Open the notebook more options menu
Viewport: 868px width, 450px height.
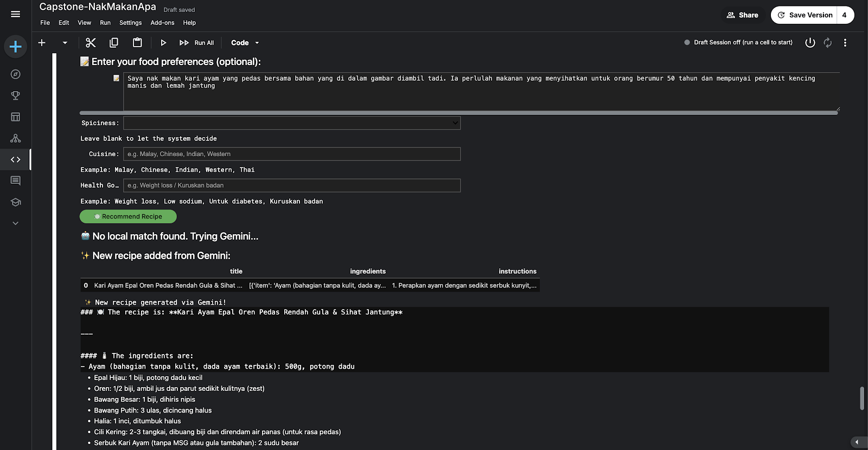[845, 42]
